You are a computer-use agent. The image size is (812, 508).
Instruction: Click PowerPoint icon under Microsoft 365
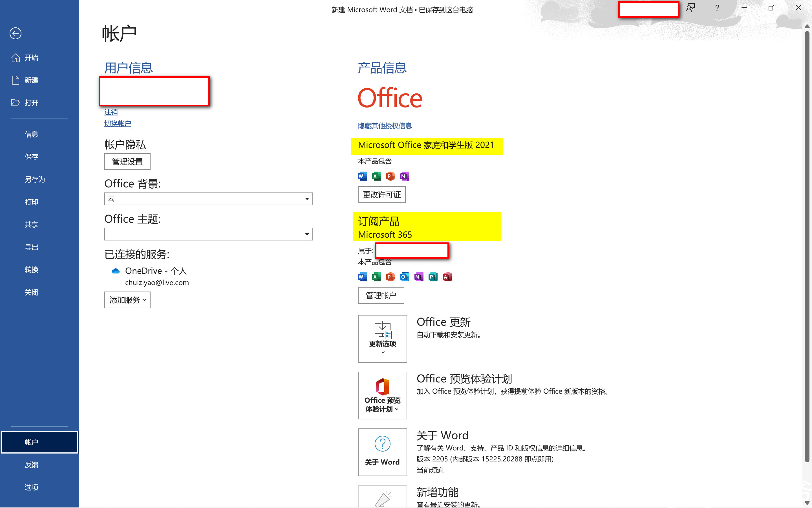click(x=390, y=277)
